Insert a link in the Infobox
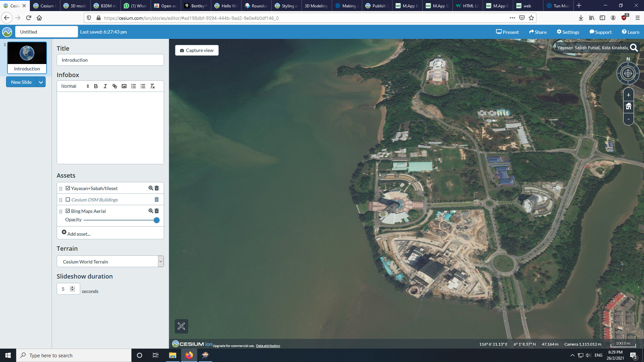644x362 pixels. click(x=115, y=86)
